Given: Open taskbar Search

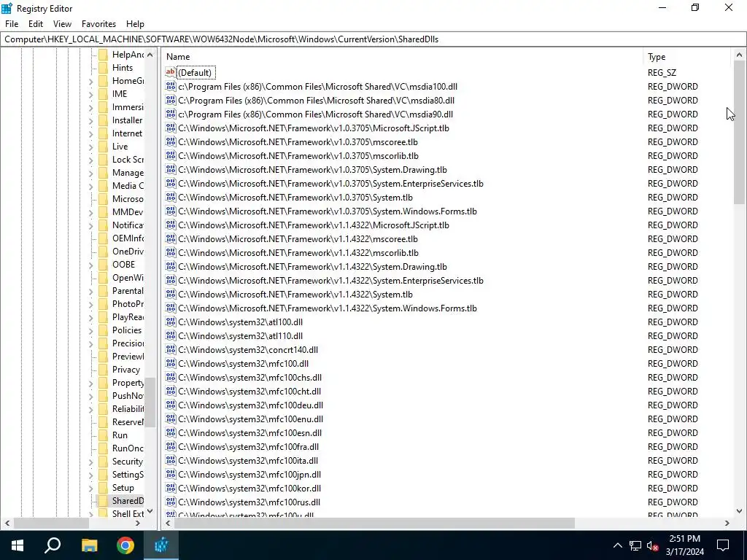Looking at the screenshot, I should (x=53, y=545).
